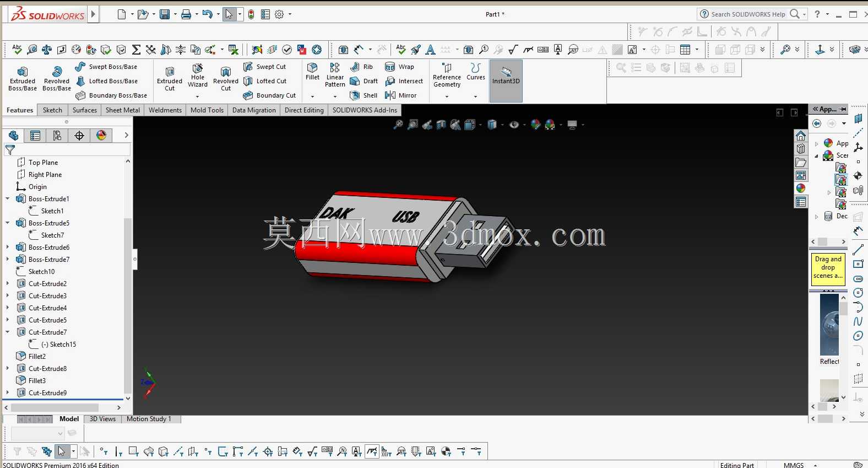Viewport: 868px width, 468px height.
Task: Open the DisplayManager panel tab
Action: [101, 136]
